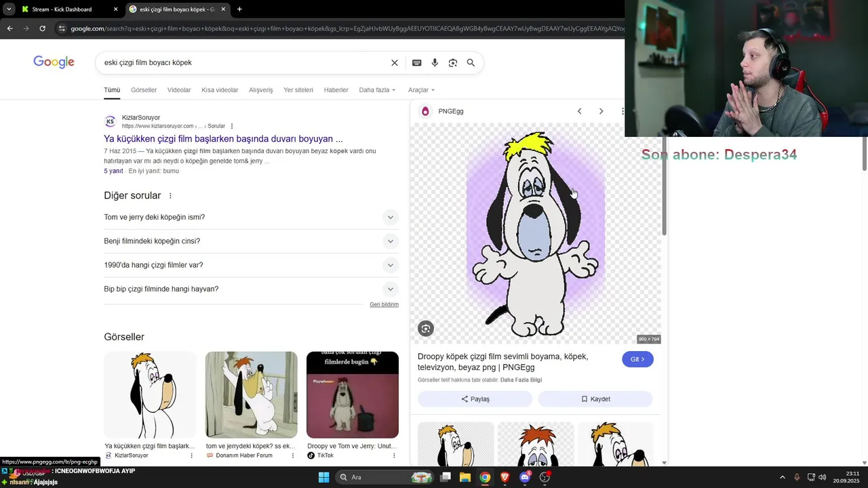
Task: View site information icon in address bar
Action: [62, 28]
